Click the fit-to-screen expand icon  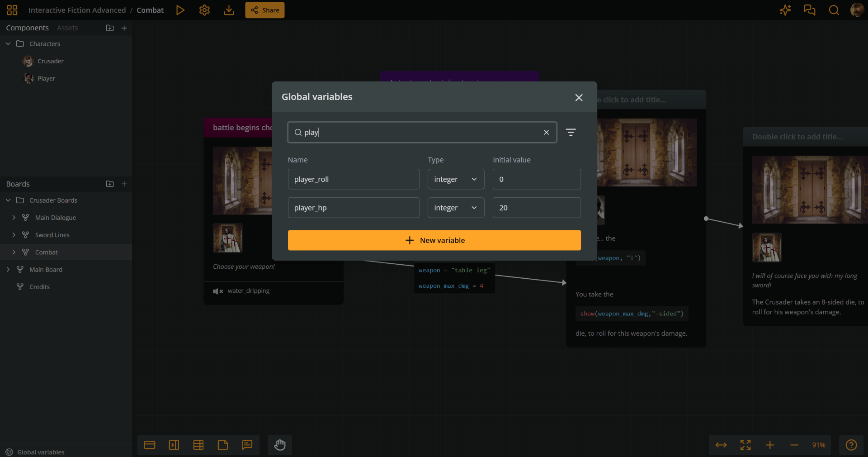pos(745,445)
